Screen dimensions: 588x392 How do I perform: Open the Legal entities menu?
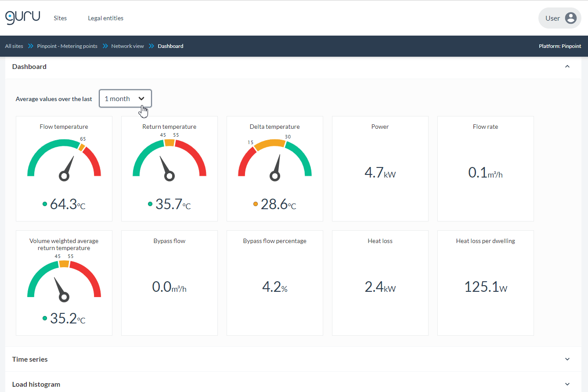coord(105,18)
